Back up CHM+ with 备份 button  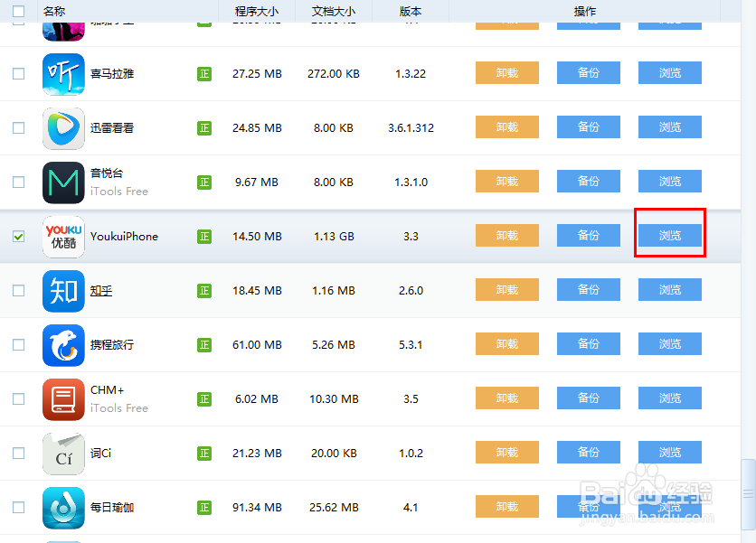coord(589,398)
